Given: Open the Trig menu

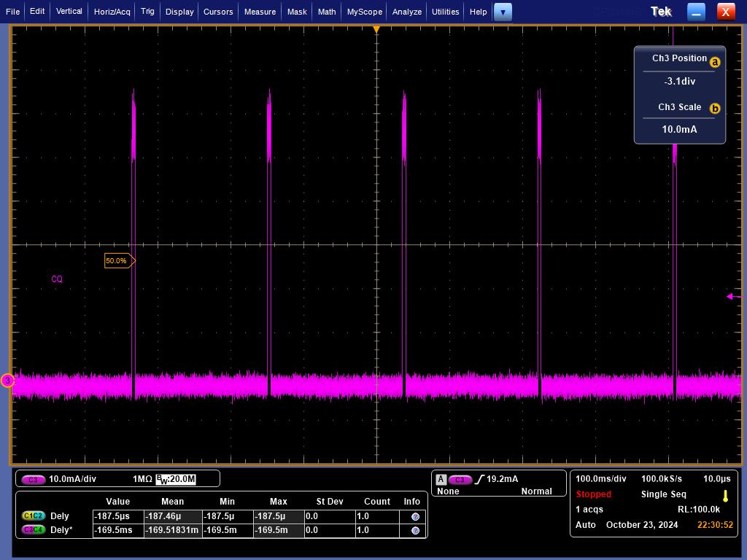Looking at the screenshot, I should pos(147,12).
